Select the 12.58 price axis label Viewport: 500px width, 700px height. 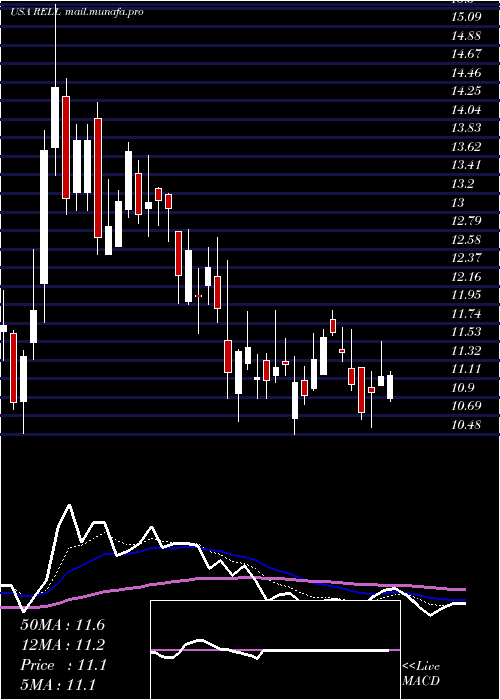(x=467, y=240)
